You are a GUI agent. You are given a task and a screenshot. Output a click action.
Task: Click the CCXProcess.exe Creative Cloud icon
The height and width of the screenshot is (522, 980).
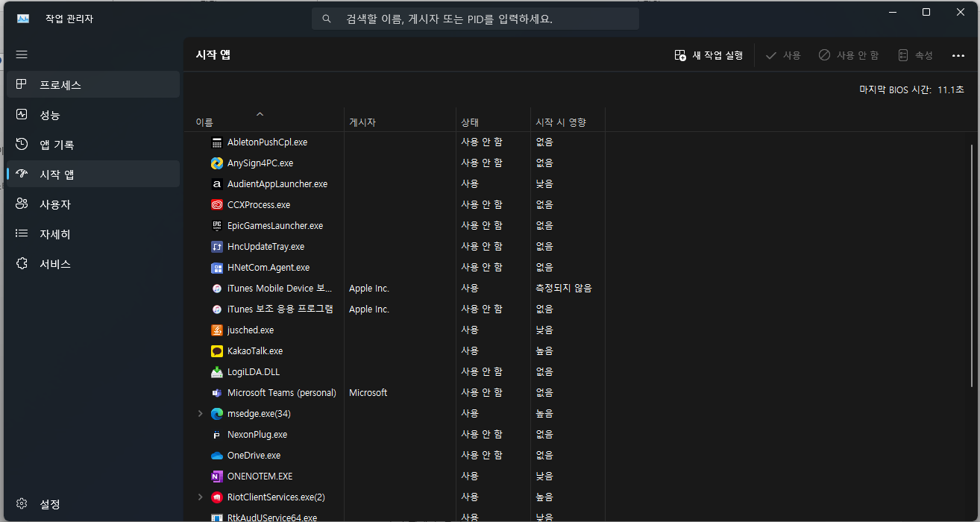(x=217, y=204)
